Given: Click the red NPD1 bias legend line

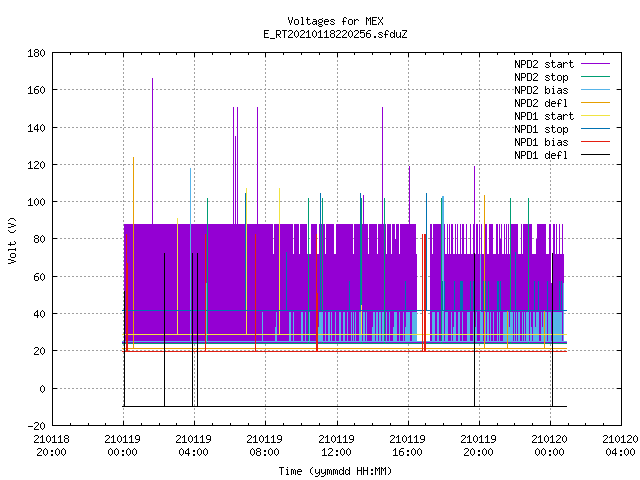Looking at the screenshot, I should pyautogui.click(x=595, y=142).
